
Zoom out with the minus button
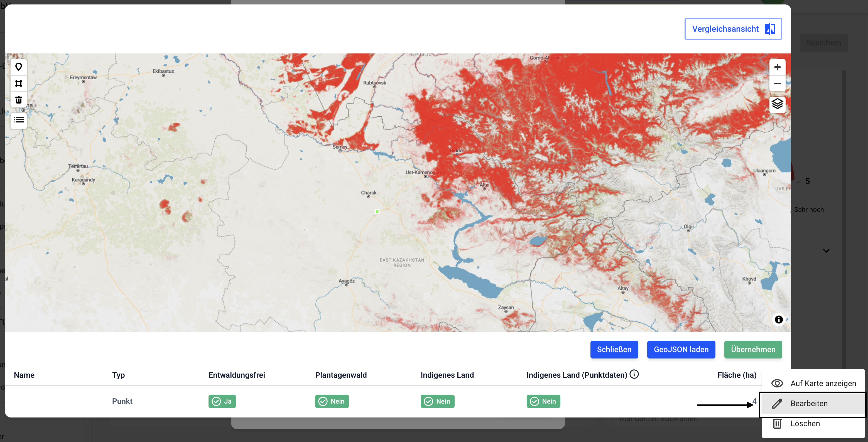(x=777, y=83)
